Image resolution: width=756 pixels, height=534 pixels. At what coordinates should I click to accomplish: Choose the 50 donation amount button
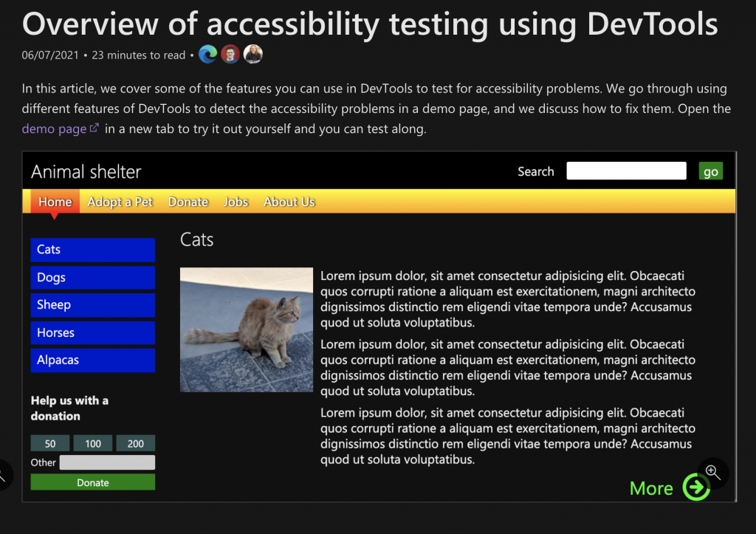50,443
